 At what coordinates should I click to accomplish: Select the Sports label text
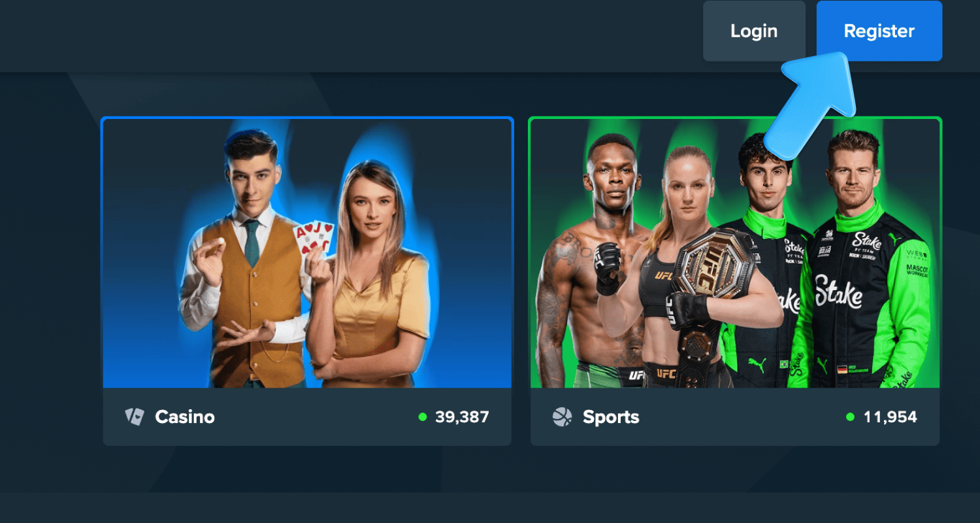[x=611, y=417]
